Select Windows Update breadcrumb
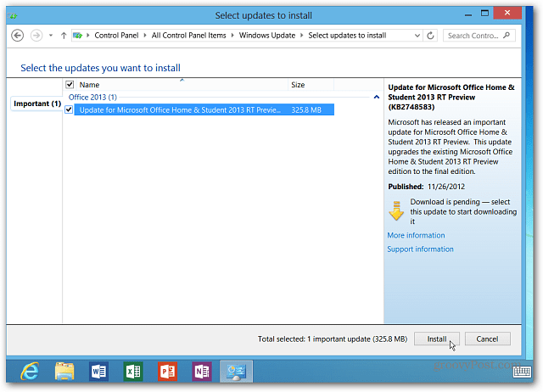This screenshot has width=543, height=392. click(267, 36)
